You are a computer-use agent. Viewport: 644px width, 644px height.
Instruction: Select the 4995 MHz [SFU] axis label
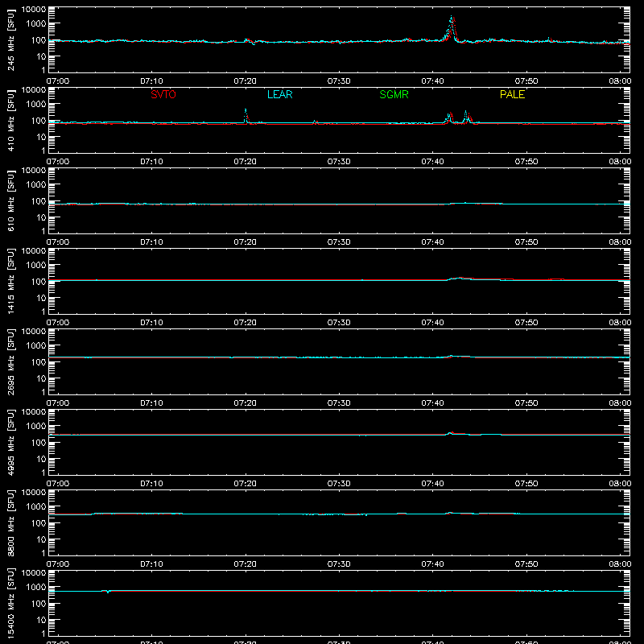tap(10, 442)
